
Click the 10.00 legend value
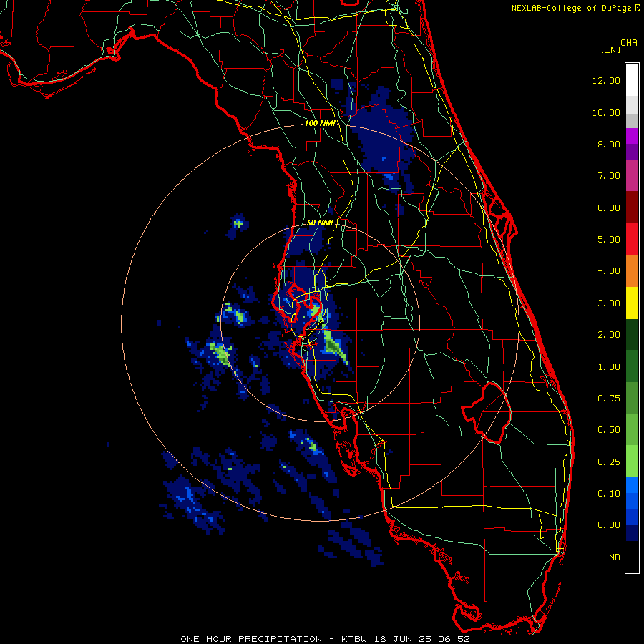click(x=606, y=112)
